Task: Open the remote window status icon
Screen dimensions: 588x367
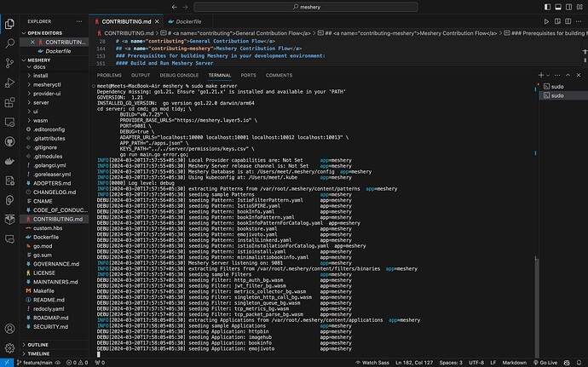Action: (x=6, y=363)
